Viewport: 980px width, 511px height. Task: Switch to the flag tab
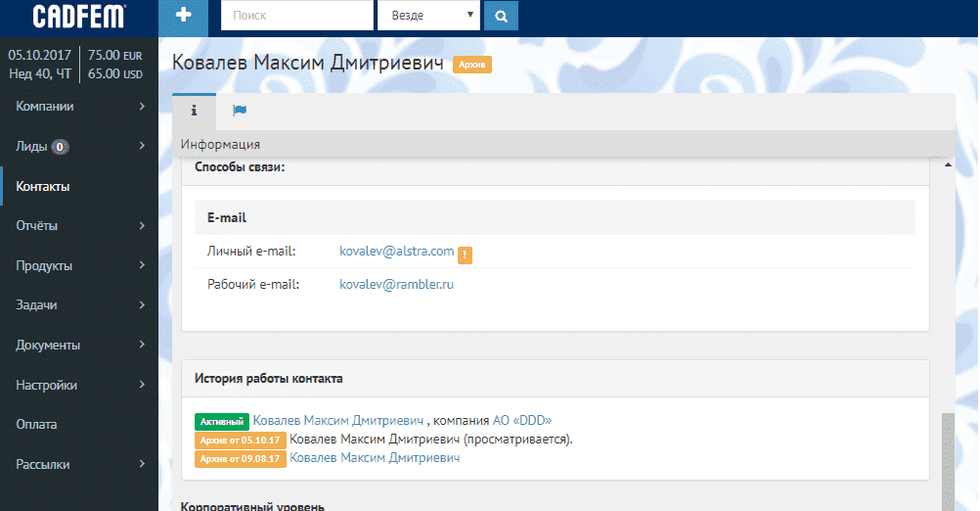[x=240, y=111]
